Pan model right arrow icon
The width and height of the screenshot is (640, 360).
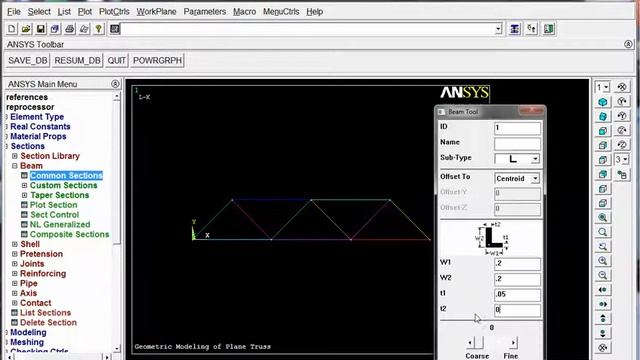click(603, 304)
